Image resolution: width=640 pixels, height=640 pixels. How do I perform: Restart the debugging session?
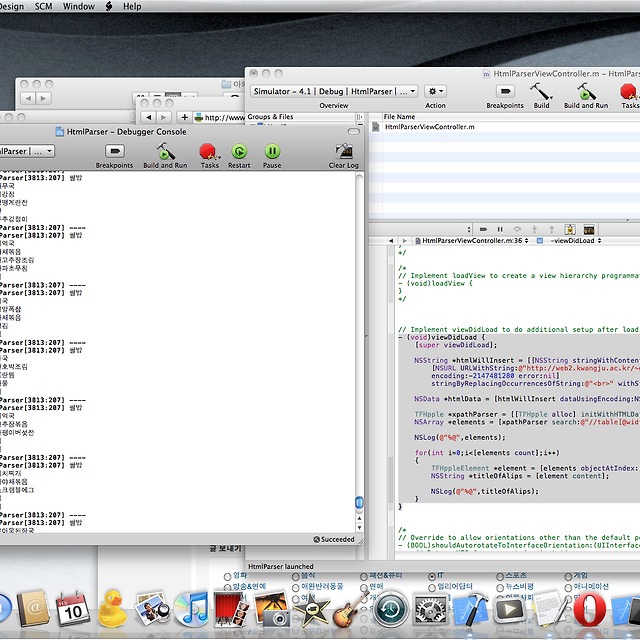[239, 152]
